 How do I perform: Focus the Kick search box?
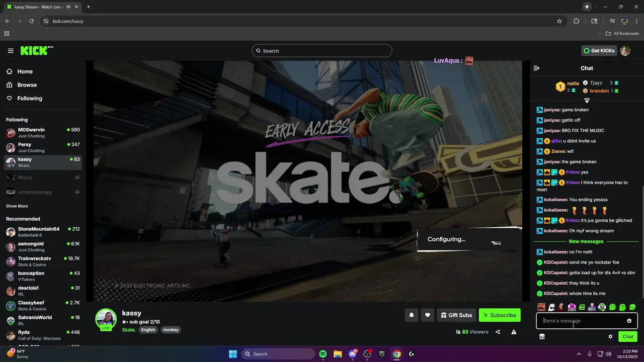[322, 51]
